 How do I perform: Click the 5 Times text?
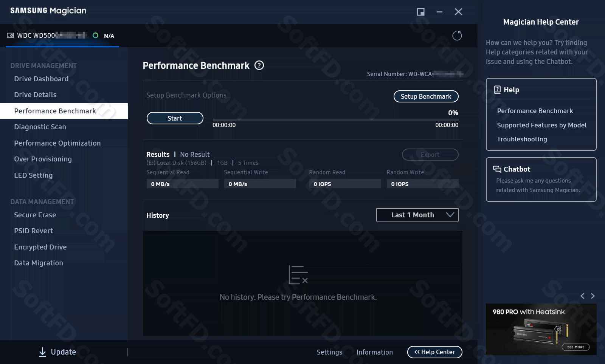pyautogui.click(x=248, y=163)
